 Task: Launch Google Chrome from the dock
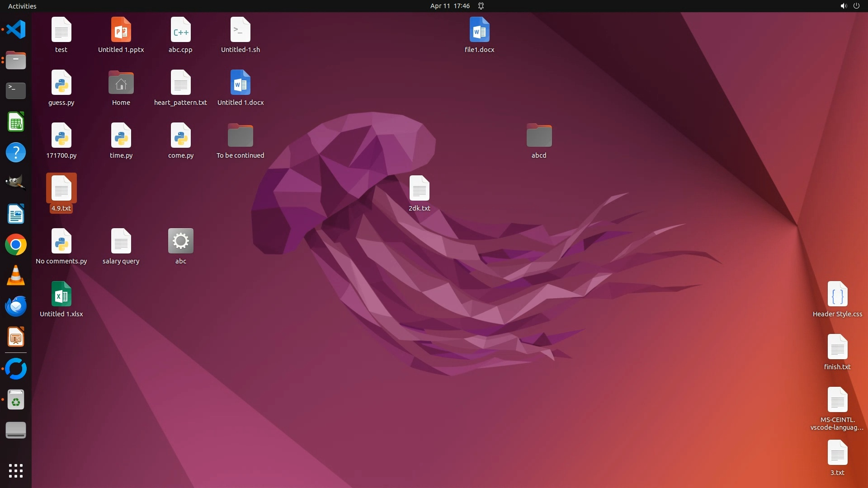click(x=16, y=245)
